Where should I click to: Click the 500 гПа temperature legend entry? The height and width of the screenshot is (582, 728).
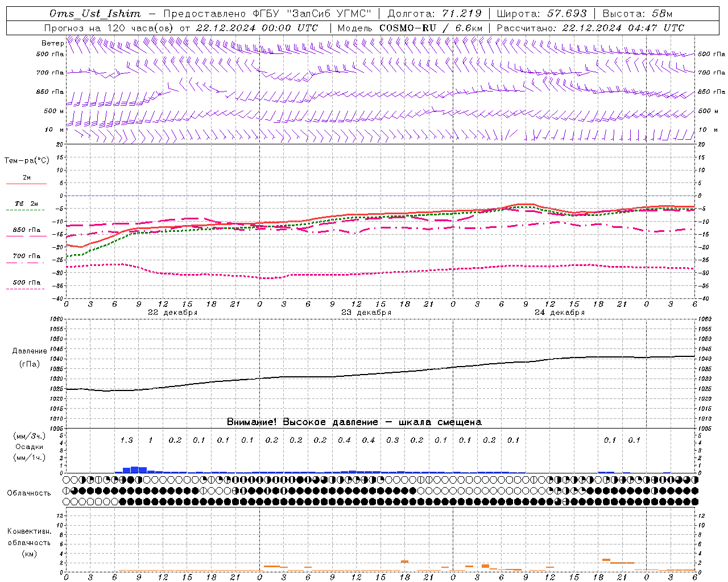27,282
